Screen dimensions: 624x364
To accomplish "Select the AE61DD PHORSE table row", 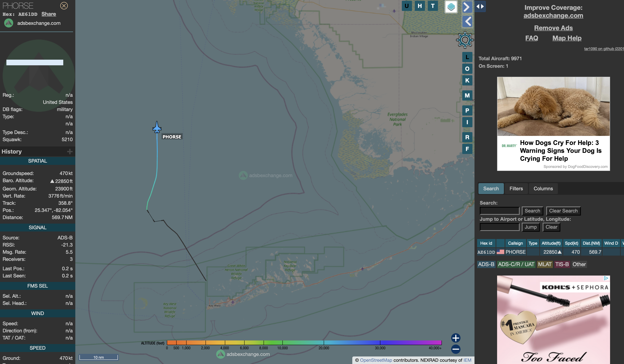I will click(550, 252).
